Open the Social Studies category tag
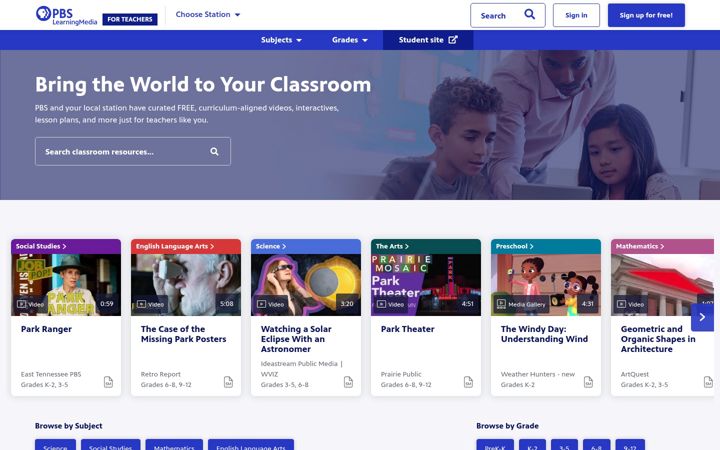 click(41, 246)
